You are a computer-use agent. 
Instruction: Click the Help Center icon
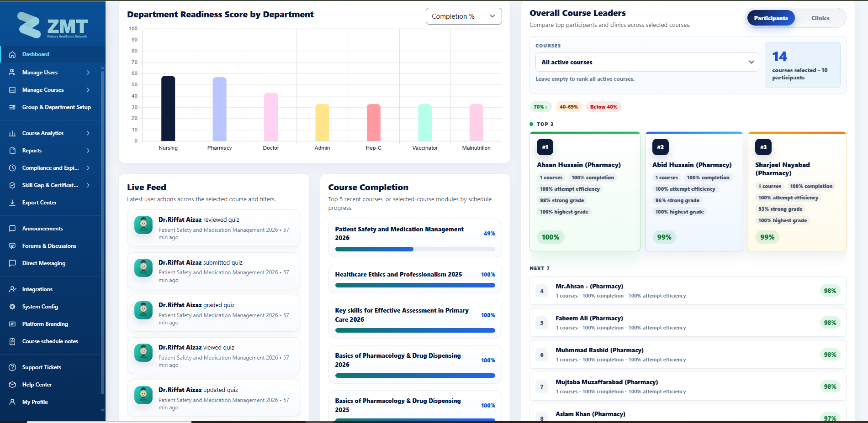(12, 385)
